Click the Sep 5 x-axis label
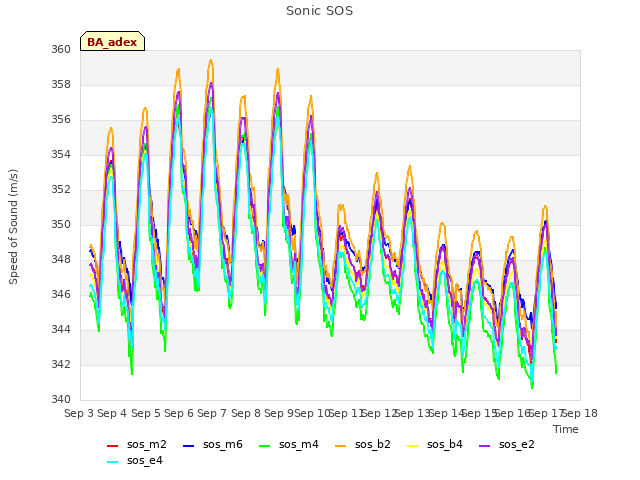Viewport: 640px width, 480px height. click(x=146, y=413)
